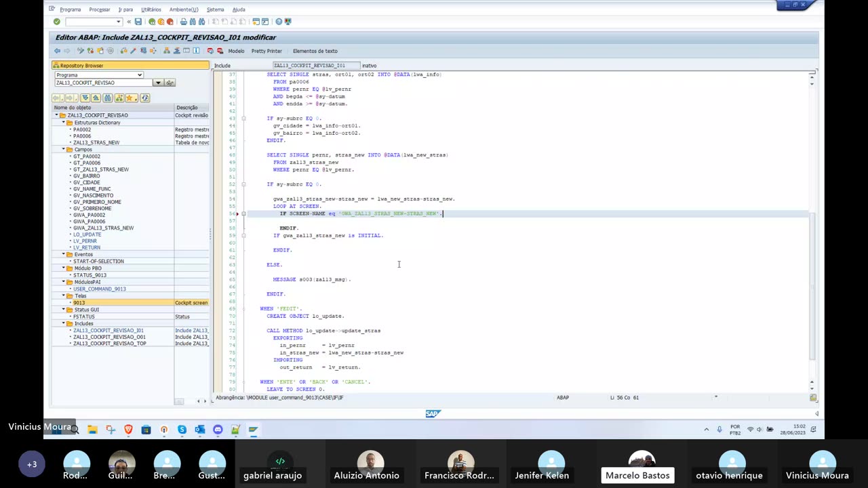Viewport: 868px width, 488px height.
Task: Click the Modelo button
Action: pos(236,51)
